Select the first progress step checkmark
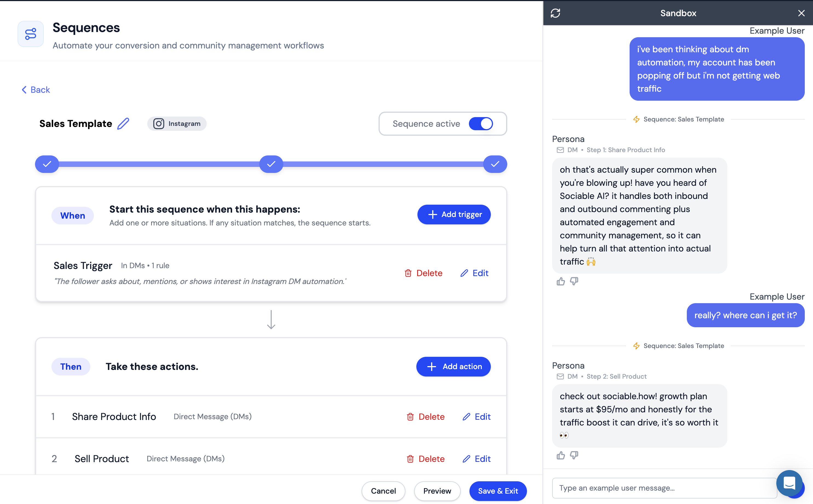This screenshot has height=504, width=813. coord(47,164)
